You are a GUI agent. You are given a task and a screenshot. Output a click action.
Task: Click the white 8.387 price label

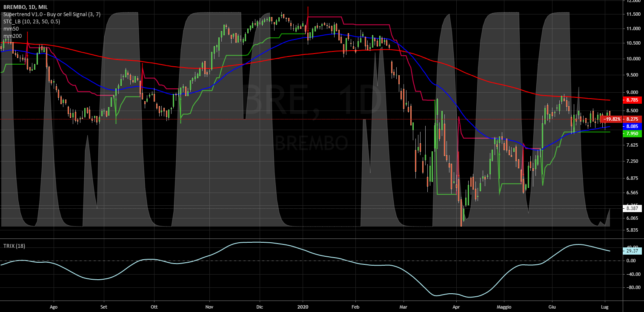tap(631, 209)
